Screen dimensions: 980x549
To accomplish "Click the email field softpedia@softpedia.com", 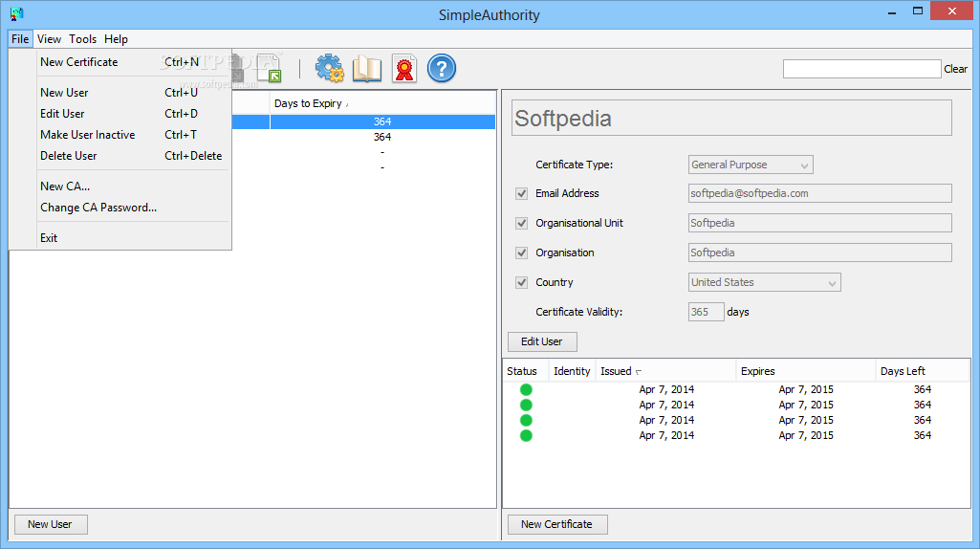I will pyautogui.click(x=820, y=193).
